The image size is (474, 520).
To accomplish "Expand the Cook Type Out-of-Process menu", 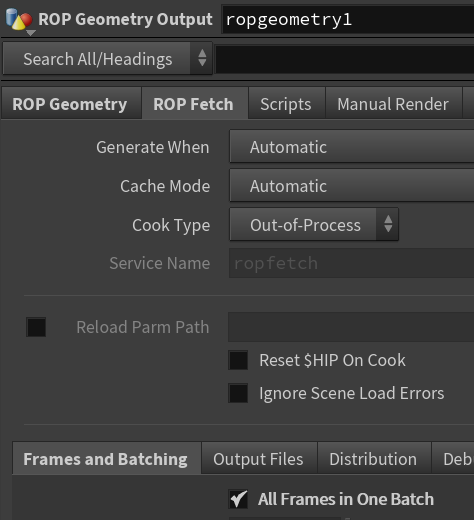I will click(x=314, y=225).
